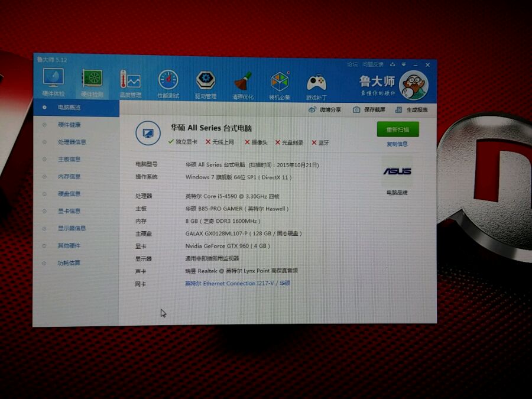The width and height of the screenshot is (532, 399).
Task: Click the Core i5-4590 @ 3.30GHz processor value
Action: (x=232, y=196)
